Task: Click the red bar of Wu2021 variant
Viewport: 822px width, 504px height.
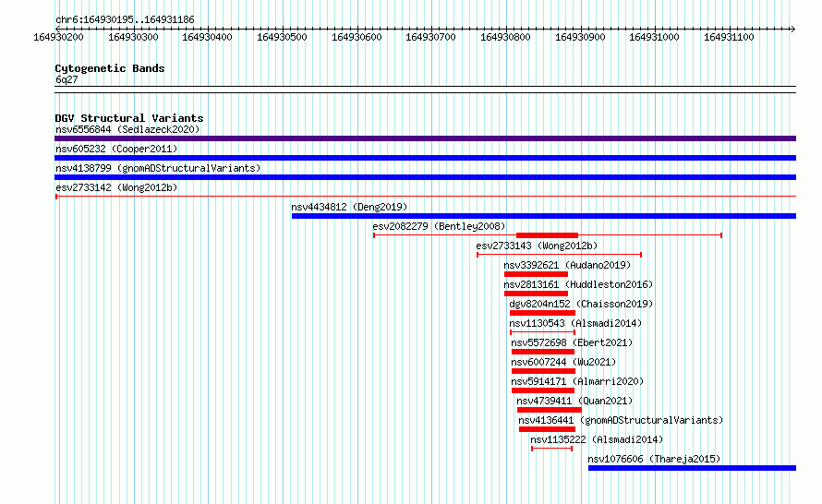Action: [x=543, y=371]
